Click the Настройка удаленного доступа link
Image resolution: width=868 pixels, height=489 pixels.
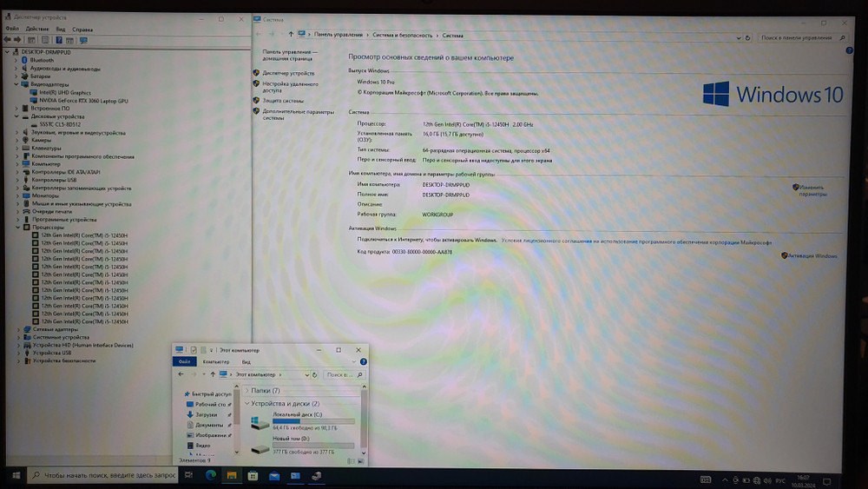pos(290,87)
